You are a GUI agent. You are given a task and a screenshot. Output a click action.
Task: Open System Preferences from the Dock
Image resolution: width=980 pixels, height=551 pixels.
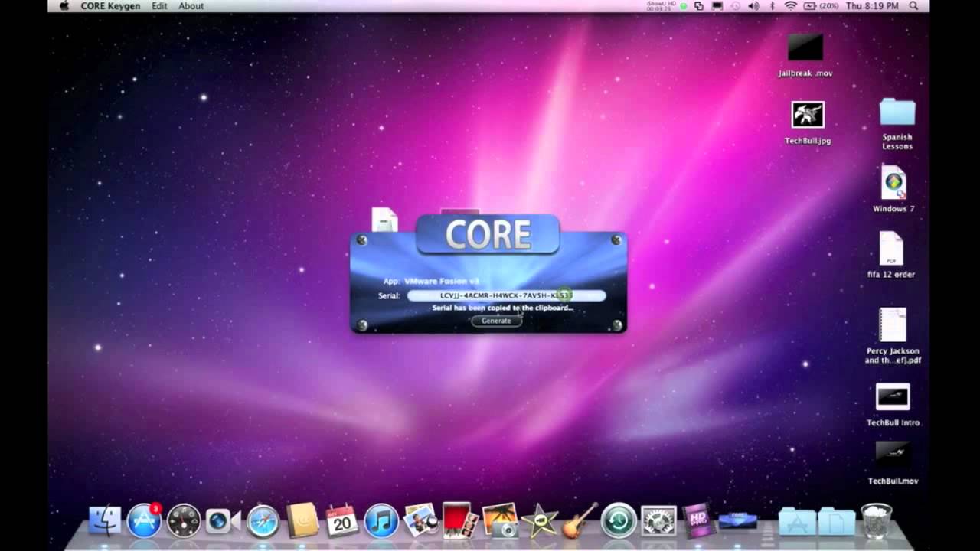coord(658,520)
